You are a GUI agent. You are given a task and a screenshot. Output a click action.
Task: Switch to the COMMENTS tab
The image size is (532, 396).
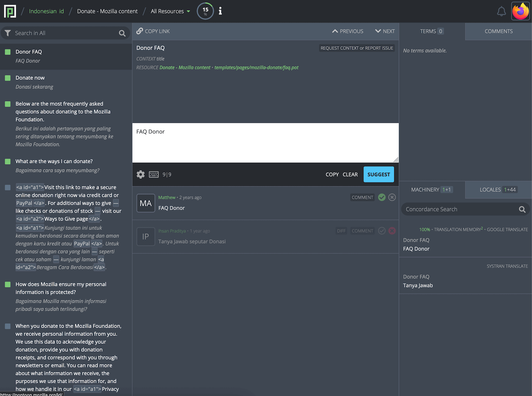point(498,31)
